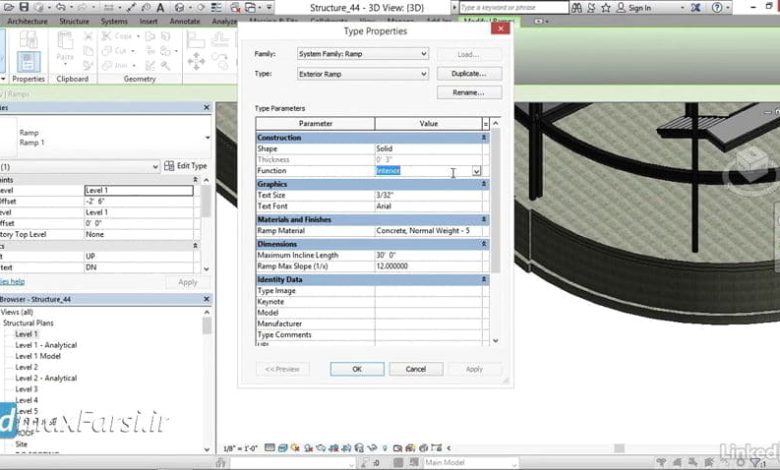Click the Level 1 base level field
The width and height of the screenshot is (780, 470).
(139, 190)
